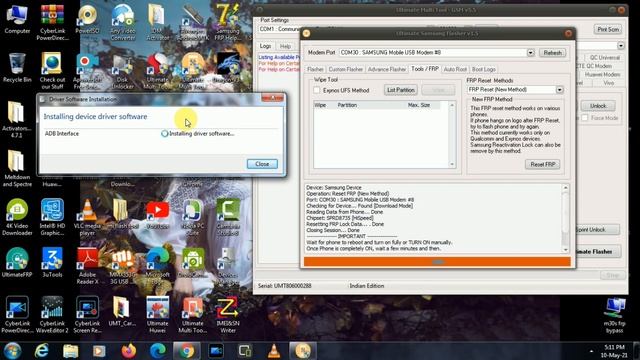
Task: Open Check out our Stuff shortcut
Action: point(52,71)
